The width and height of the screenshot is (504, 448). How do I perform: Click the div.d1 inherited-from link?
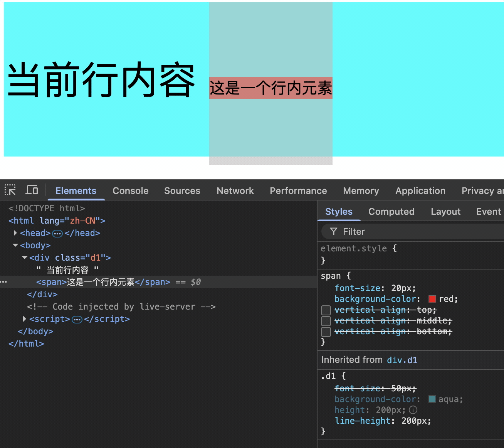tap(402, 360)
